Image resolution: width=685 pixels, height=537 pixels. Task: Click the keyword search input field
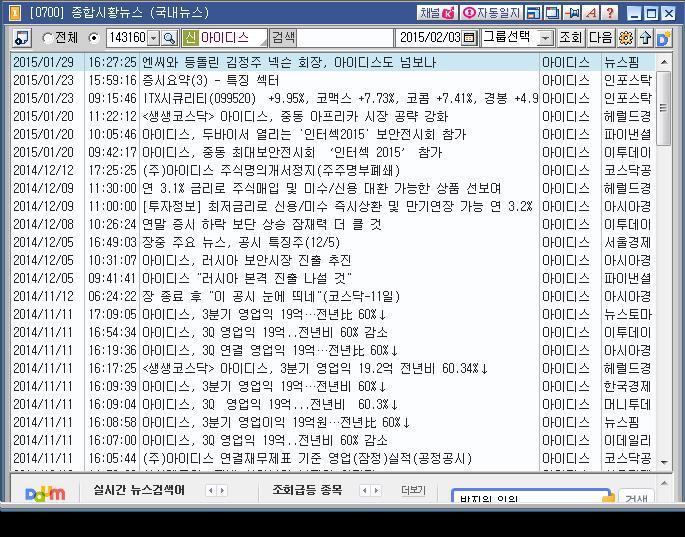pyautogui.click(x=346, y=38)
